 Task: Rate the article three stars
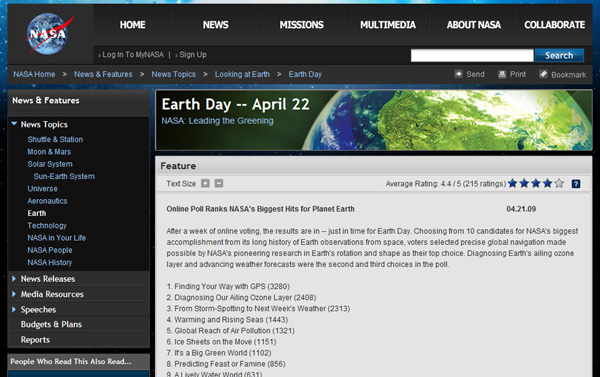point(536,183)
